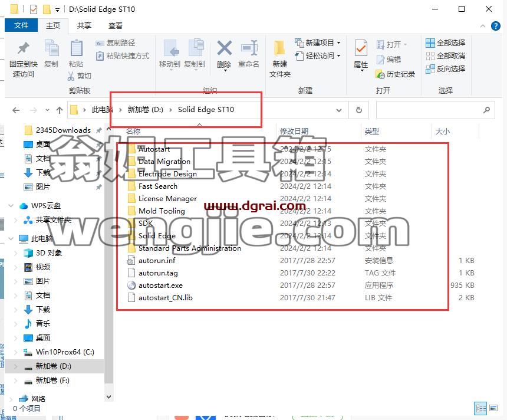Go up one folder level
The image size is (507, 420).
60,110
